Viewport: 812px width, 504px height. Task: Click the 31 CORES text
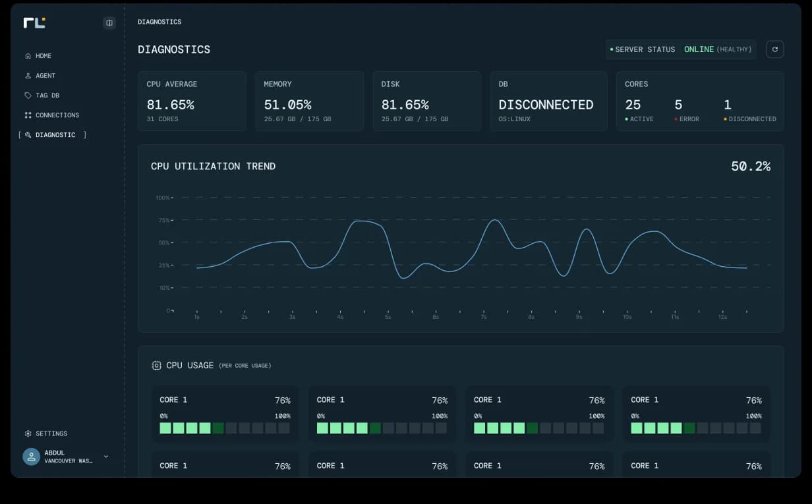pyautogui.click(x=162, y=119)
